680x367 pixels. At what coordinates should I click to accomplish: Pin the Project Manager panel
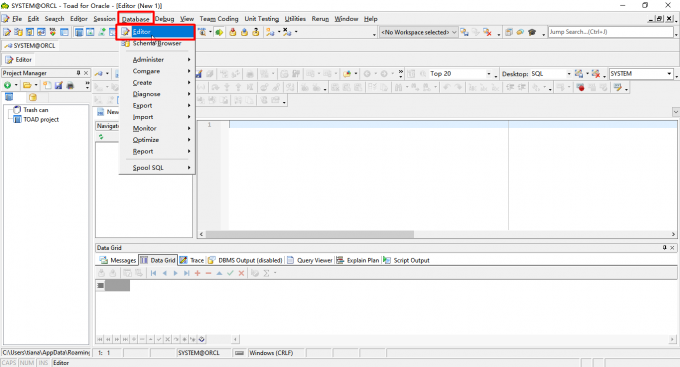(x=78, y=73)
